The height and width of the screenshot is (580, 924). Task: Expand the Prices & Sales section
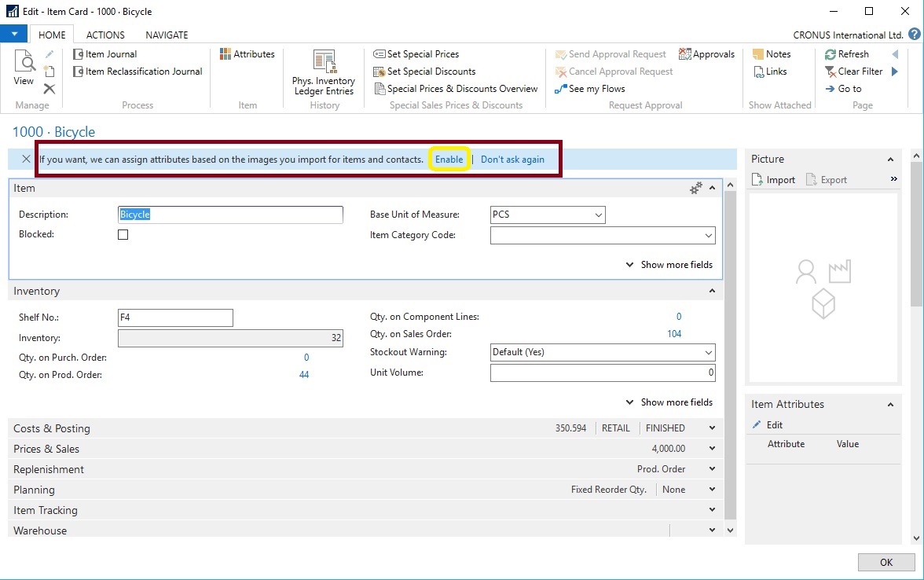tap(46, 449)
